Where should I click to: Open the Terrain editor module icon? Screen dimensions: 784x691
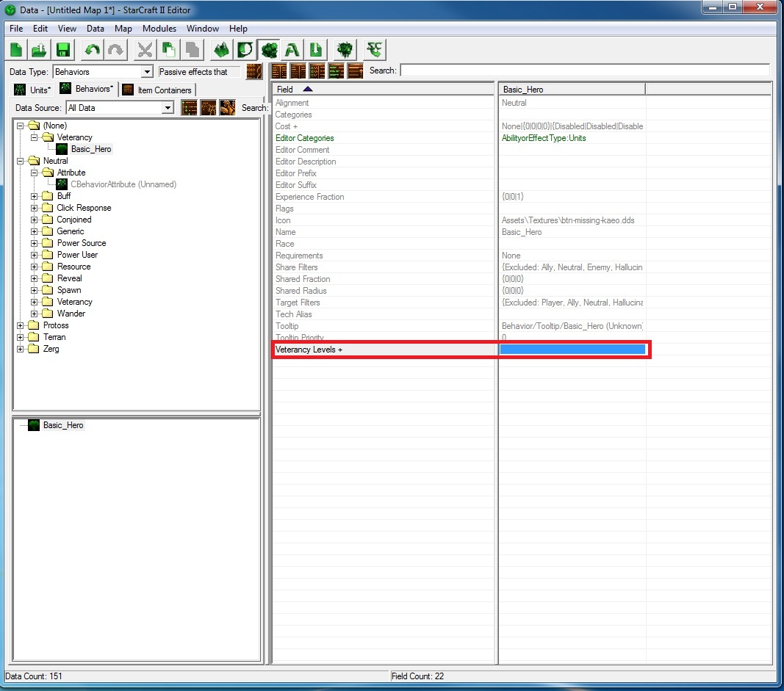(221, 49)
